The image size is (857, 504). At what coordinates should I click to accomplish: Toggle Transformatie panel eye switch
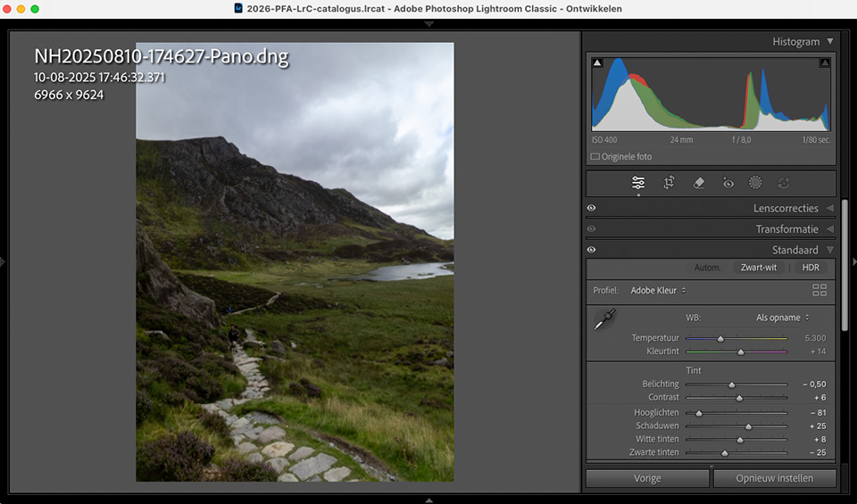click(x=591, y=228)
